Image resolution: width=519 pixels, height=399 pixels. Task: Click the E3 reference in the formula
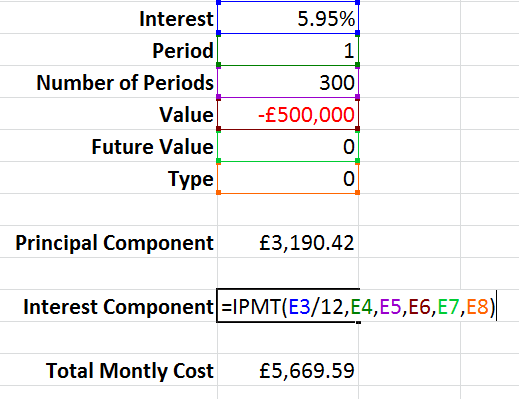tap(299, 307)
